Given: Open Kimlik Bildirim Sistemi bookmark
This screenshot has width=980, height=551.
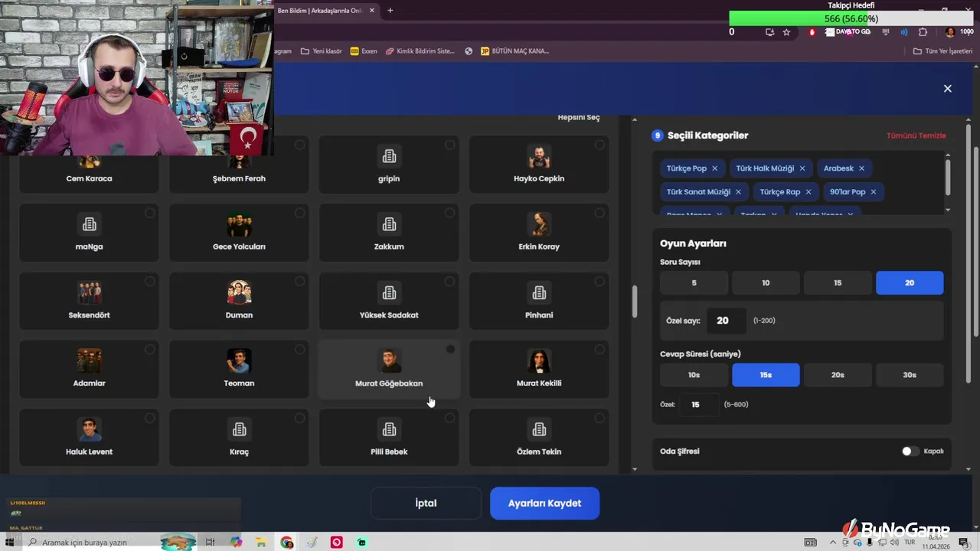Looking at the screenshot, I should (x=420, y=51).
